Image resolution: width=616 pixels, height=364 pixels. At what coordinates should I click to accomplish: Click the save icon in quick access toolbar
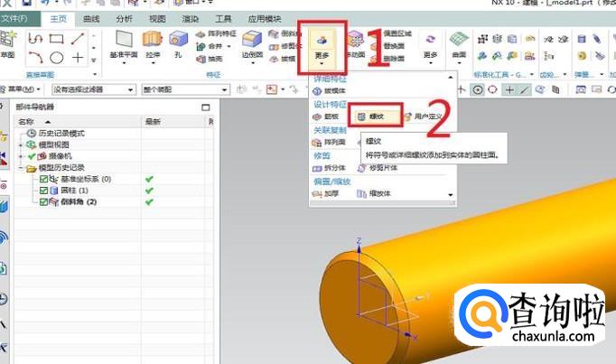coord(26,3)
